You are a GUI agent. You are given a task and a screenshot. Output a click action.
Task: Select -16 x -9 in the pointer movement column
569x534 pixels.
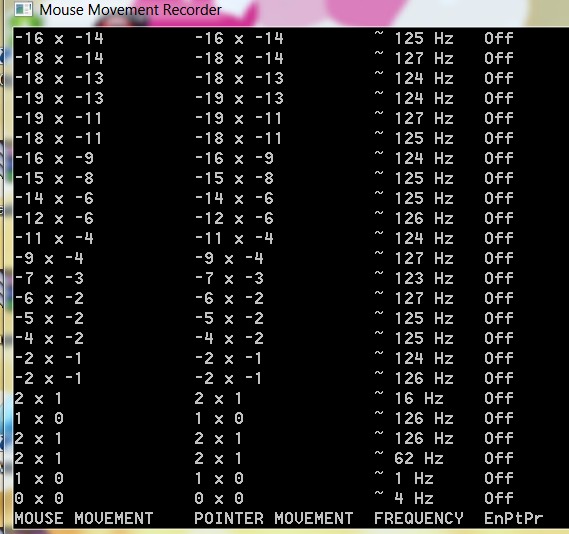(x=234, y=158)
